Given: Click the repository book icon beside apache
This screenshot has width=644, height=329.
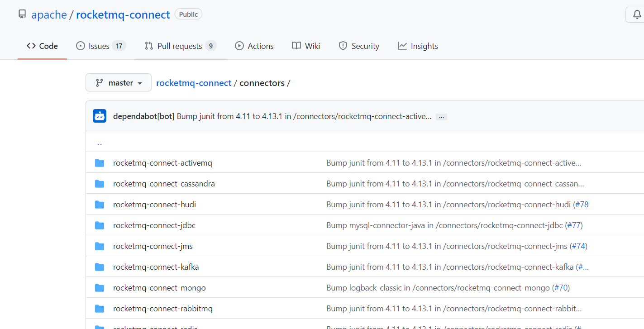Looking at the screenshot, I should (22, 14).
